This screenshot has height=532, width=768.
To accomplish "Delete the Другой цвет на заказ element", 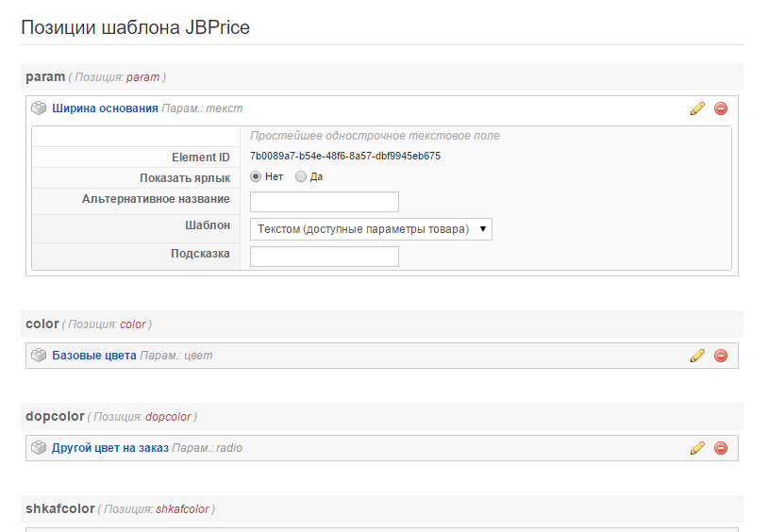I will click(x=721, y=448).
